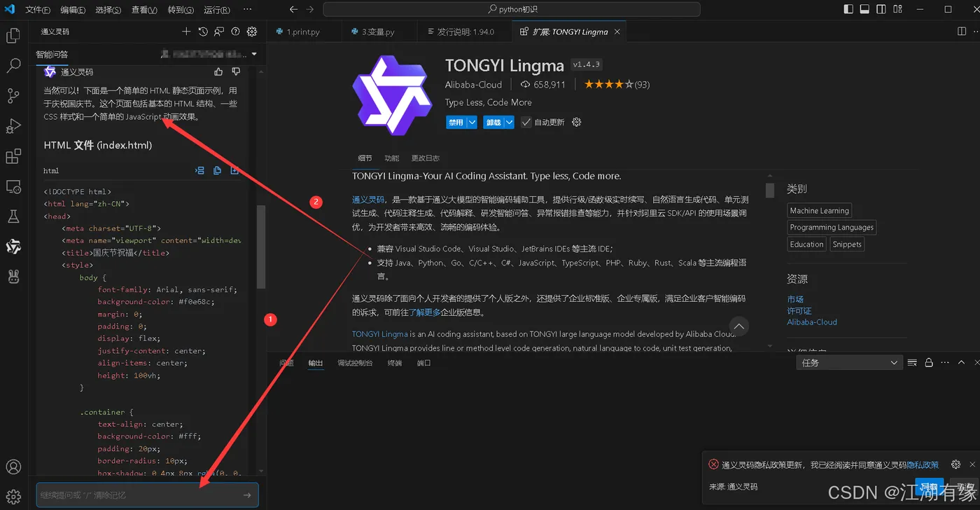Click the feedback icon in Lingma panel header
The image size is (980, 510).
tap(219, 32)
